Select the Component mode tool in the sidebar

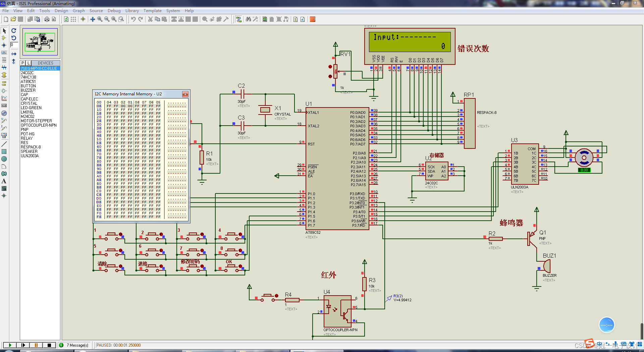click(x=4, y=38)
